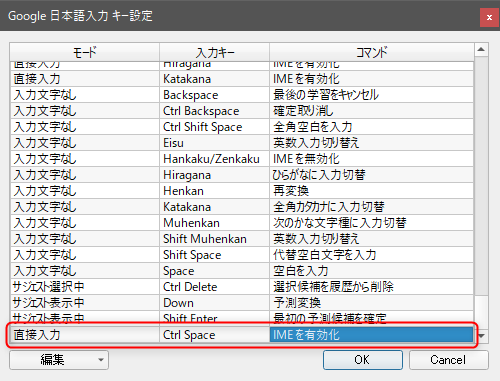This screenshot has height=381, width=500.
Task: Sort by the コマンド column header
Action: (x=371, y=52)
